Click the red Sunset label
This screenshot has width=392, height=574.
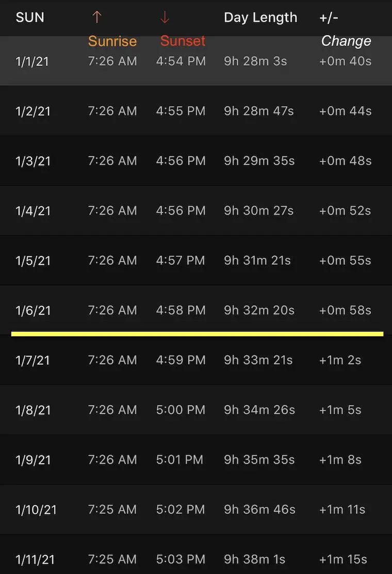(x=183, y=41)
